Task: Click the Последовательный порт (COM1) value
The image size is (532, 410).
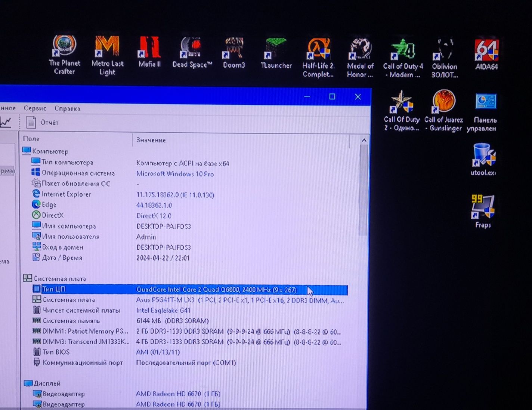Action: 186,363
